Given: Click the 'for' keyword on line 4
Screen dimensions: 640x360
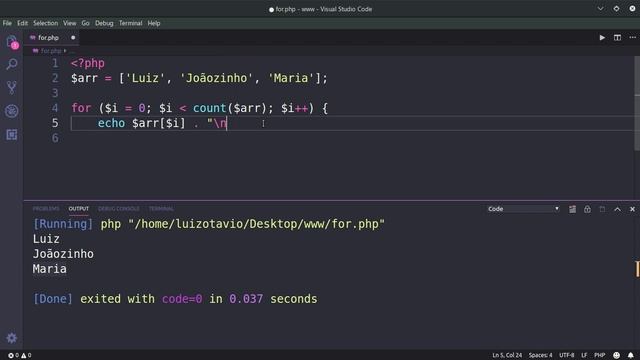Looking at the screenshot, I should click(x=81, y=108).
